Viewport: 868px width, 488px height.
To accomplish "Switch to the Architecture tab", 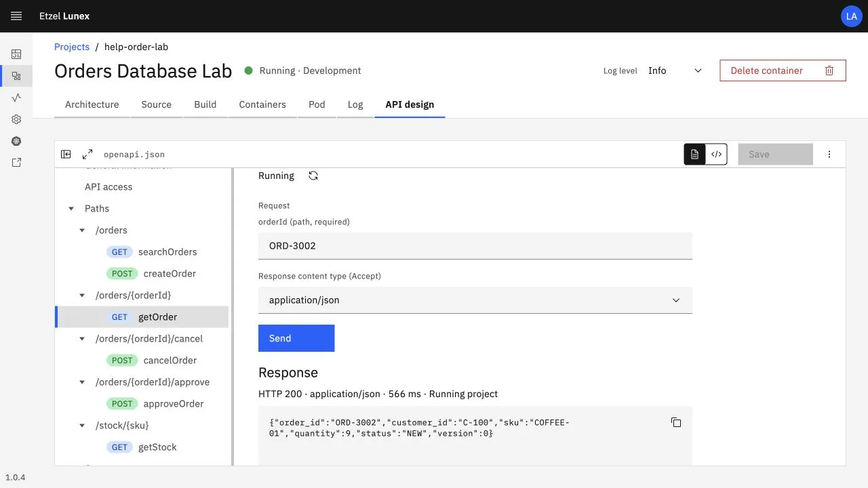I will pyautogui.click(x=92, y=104).
